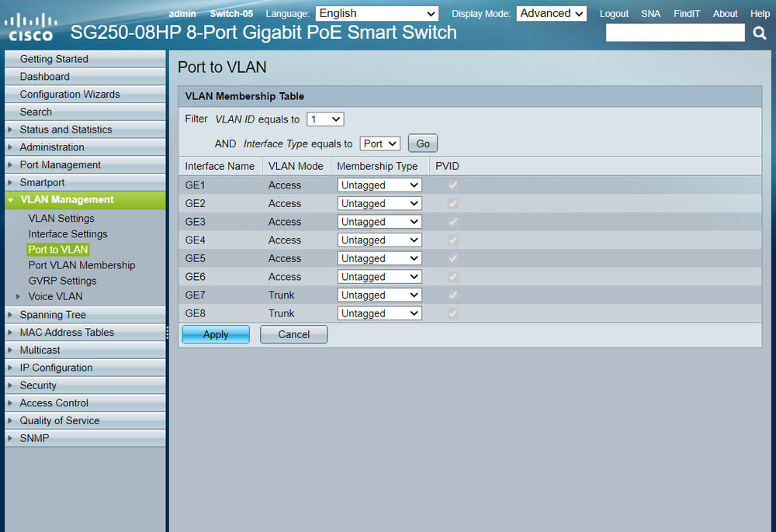Viewport: 776px width, 532px height.
Task: Collapse VLAN Management arrow
Action: (x=11, y=200)
